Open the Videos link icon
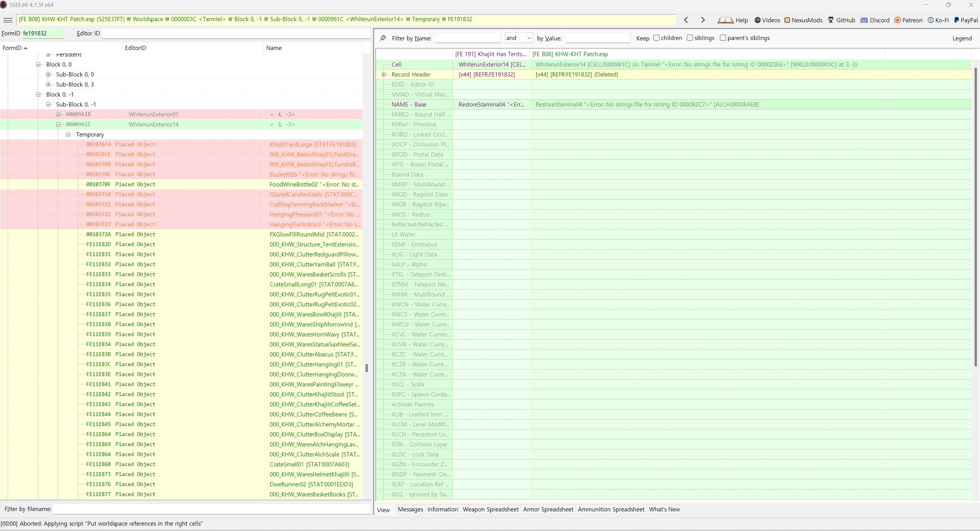980x531 pixels. click(x=758, y=20)
